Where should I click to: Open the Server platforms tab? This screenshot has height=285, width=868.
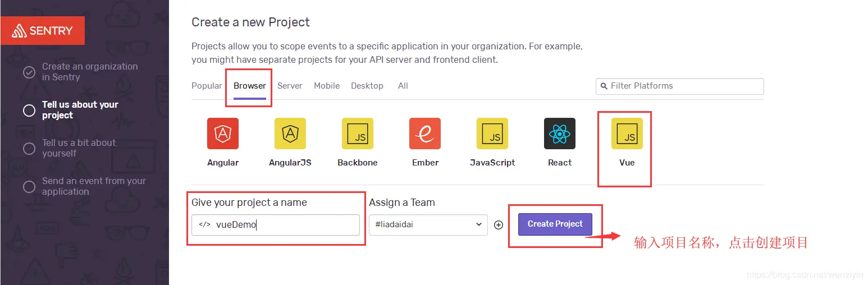point(290,86)
